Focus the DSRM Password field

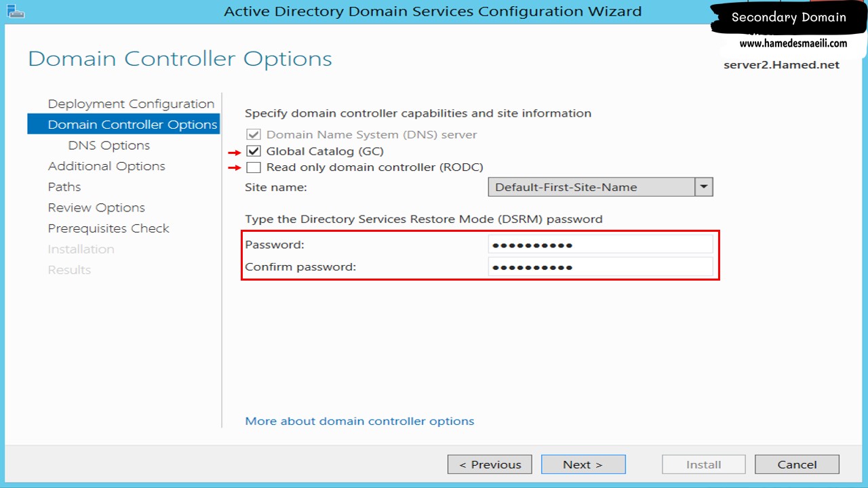tap(600, 245)
